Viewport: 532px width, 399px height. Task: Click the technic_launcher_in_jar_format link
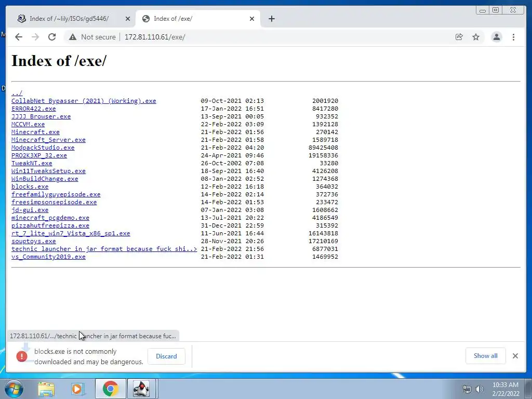coord(104,249)
